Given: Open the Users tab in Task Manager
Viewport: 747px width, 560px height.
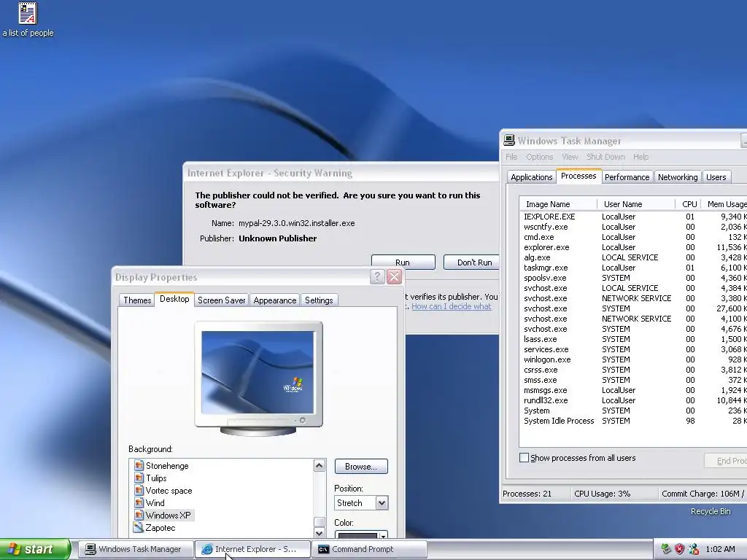Looking at the screenshot, I should (716, 177).
